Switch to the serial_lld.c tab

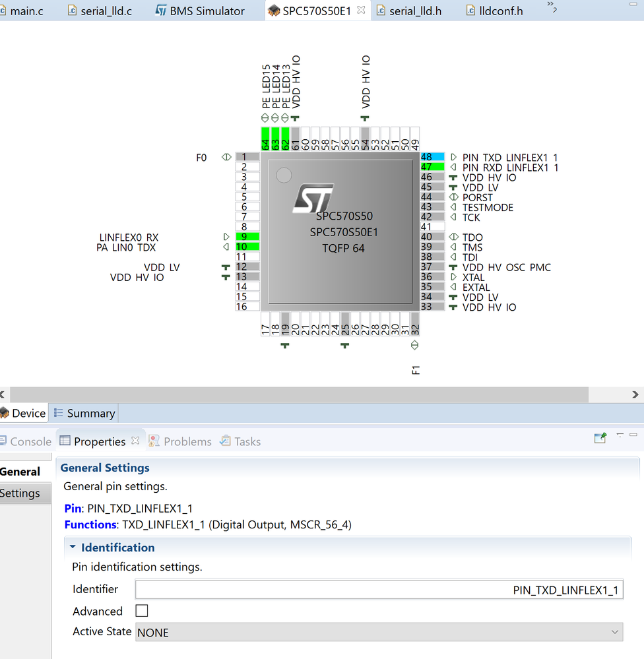point(100,11)
